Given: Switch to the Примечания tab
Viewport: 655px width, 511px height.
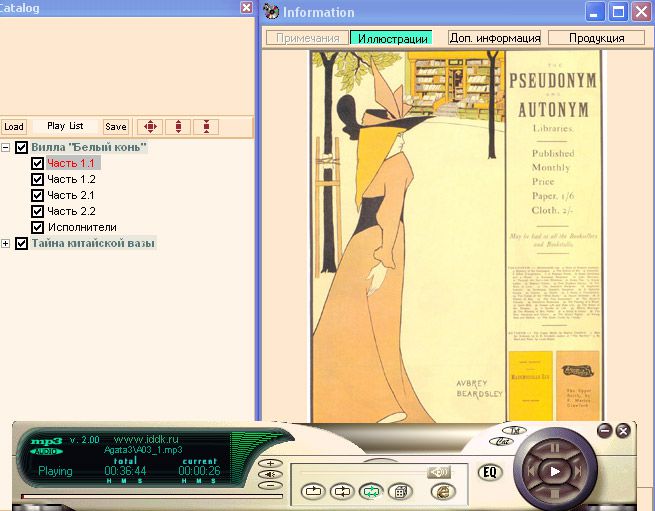Looking at the screenshot, I should click(x=307, y=38).
